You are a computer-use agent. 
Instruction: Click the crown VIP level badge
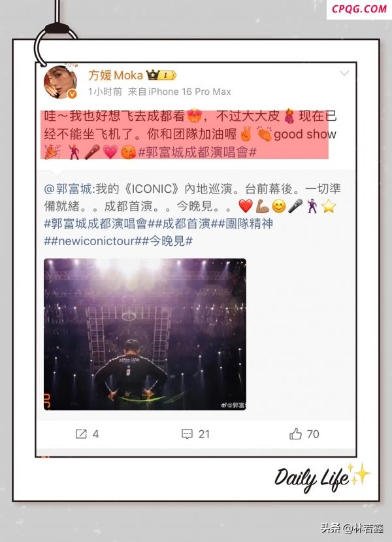[x=161, y=75]
